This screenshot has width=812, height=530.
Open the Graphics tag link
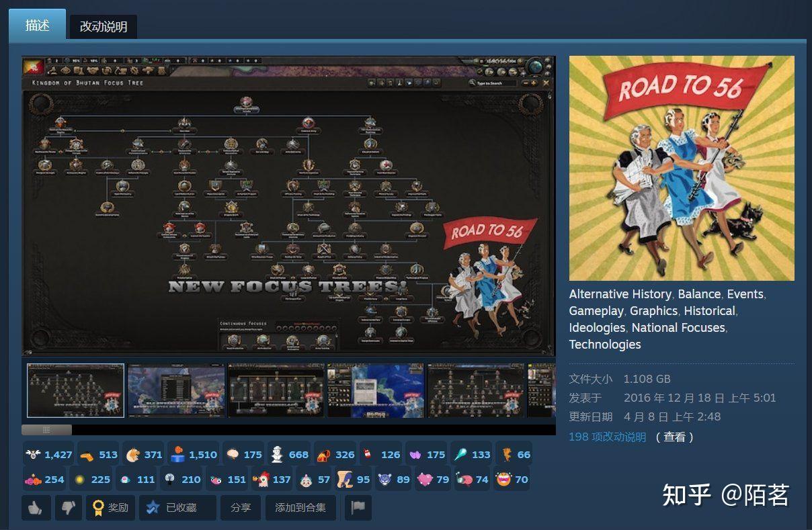653,311
